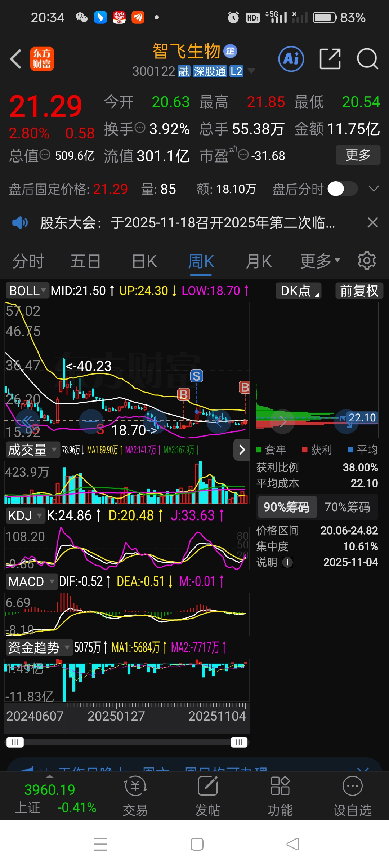The width and height of the screenshot is (389, 868).
Task: Select the 90%筹码 option
Action: pos(287,507)
